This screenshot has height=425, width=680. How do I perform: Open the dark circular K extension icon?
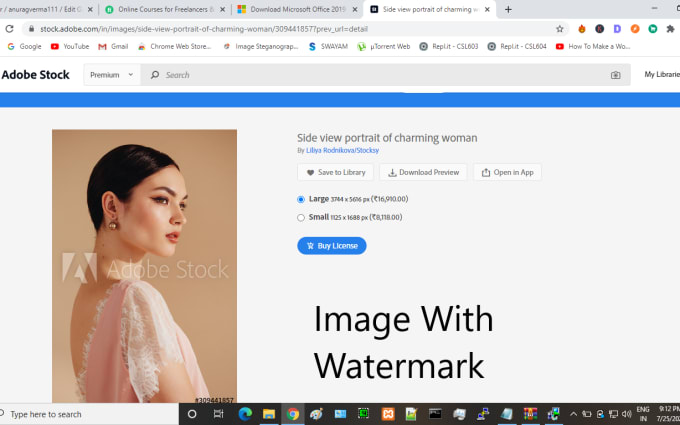point(599,29)
